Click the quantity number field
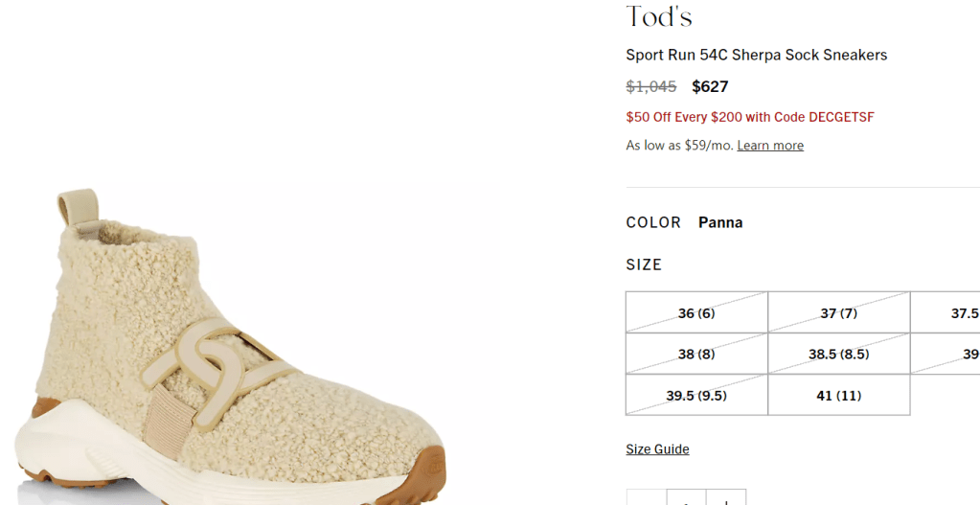Image resolution: width=980 pixels, height=505 pixels. [x=686, y=498]
